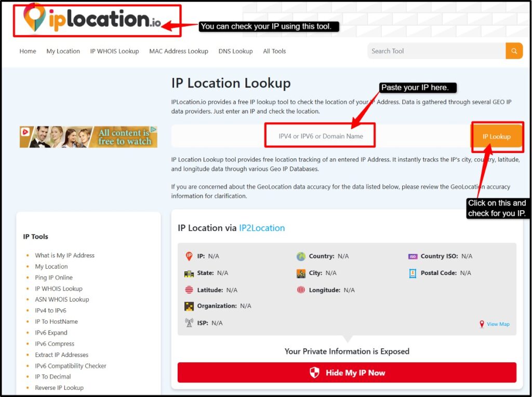
Task: Click the Organization: N/A value
Action: tap(246, 306)
